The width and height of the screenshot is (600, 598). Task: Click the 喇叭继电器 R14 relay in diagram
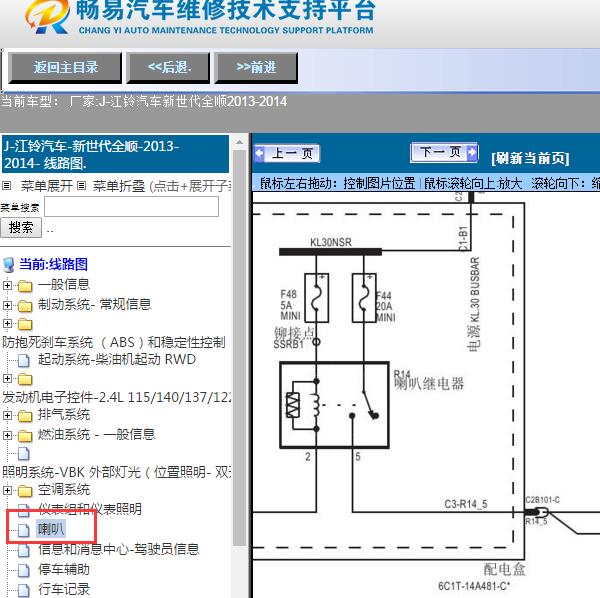coord(334,405)
